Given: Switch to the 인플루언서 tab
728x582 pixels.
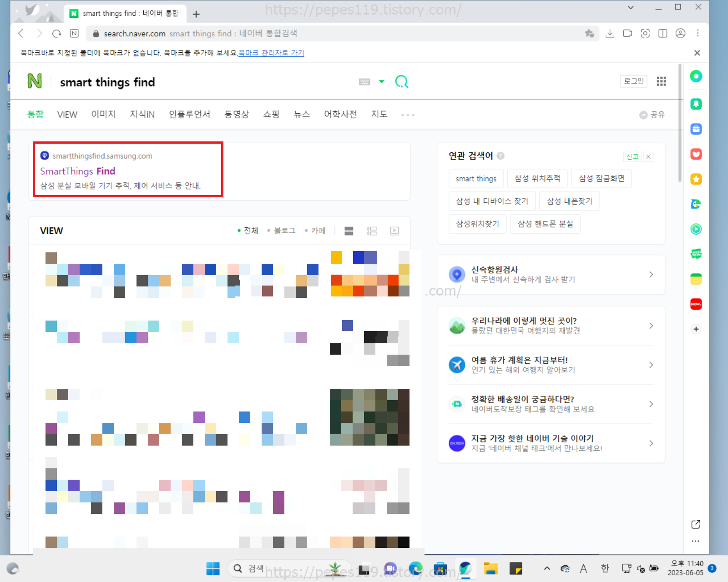Looking at the screenshot, I should 189,114.
